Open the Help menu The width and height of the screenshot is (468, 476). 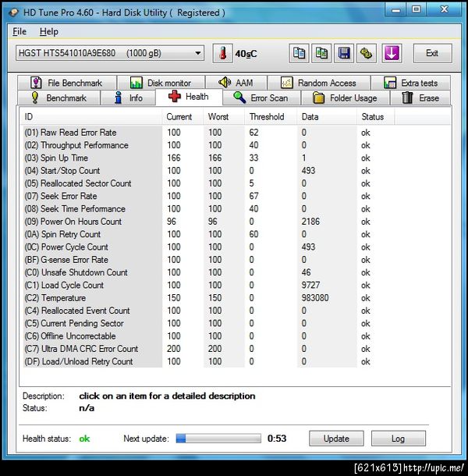[x=49, y=31]
